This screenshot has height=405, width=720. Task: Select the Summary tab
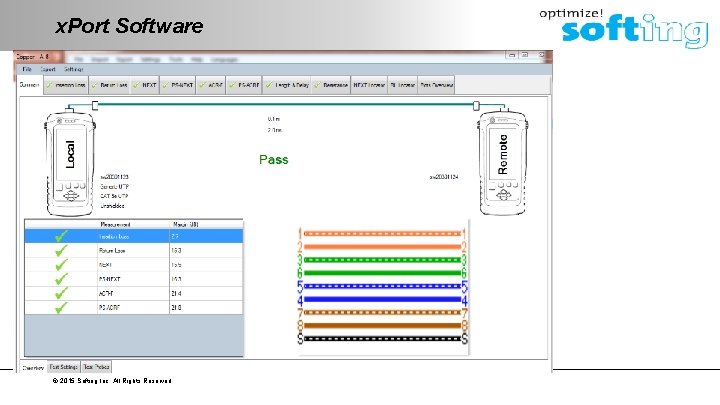pos(30,85)
